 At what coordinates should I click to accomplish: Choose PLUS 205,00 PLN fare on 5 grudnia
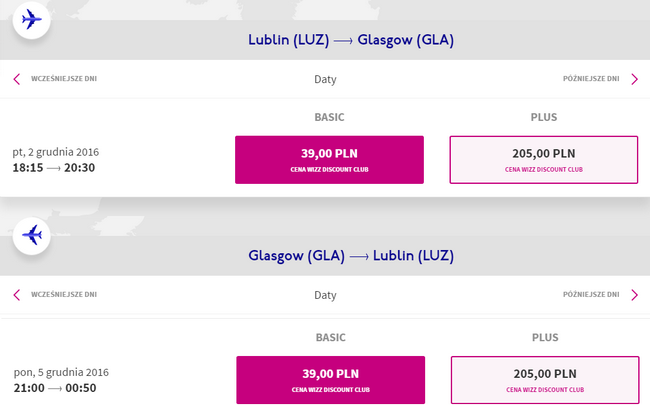click(544, 380)
